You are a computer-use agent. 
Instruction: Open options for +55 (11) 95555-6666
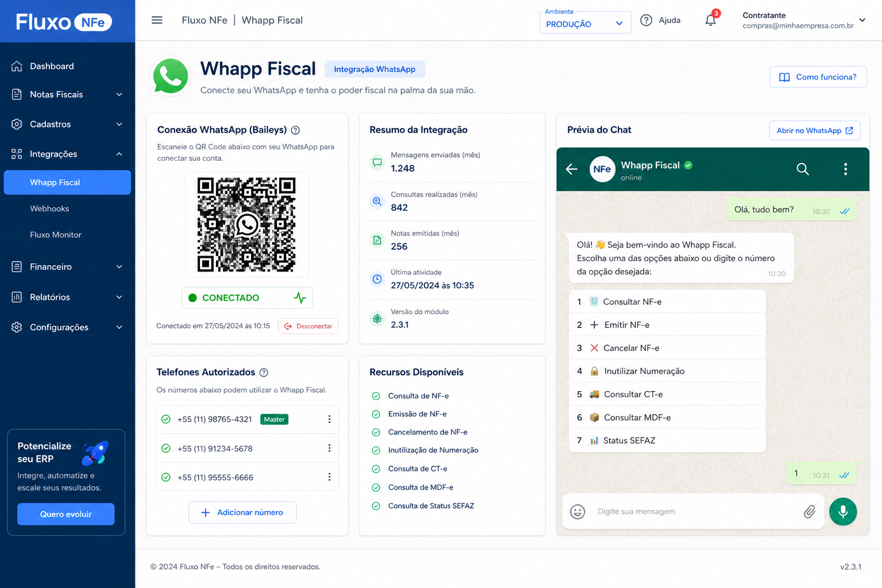pyautogui.click(x=329, y=477)
